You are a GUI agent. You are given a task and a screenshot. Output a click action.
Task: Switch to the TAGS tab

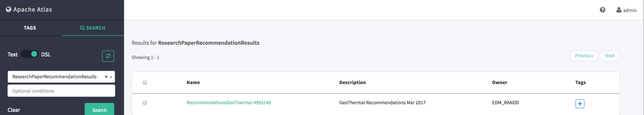point(30,28)
